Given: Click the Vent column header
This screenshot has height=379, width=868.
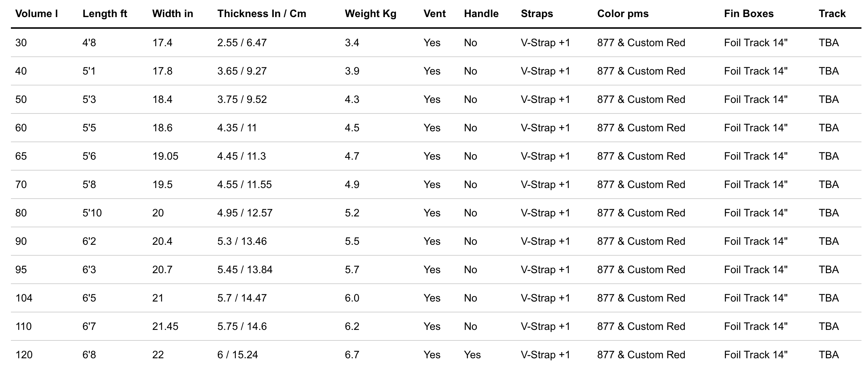Looking at the screenshot, I should [434, 14].
